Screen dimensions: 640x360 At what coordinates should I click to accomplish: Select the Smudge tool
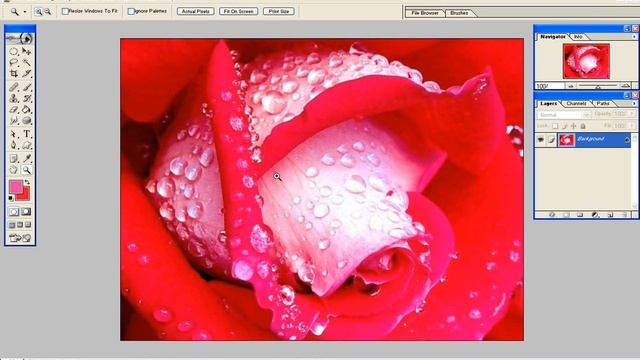click(14, 120)
